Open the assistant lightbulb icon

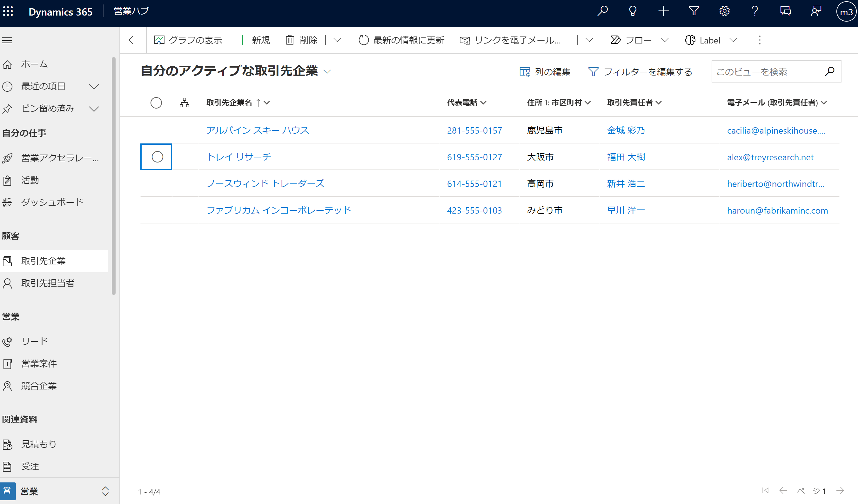[633, 11]
